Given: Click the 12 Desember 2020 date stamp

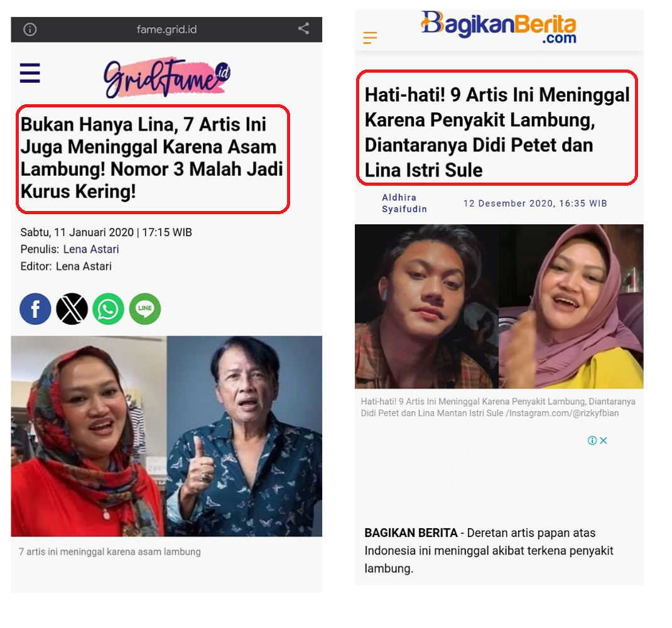Looking at the screenshot, I should [535, 203].
